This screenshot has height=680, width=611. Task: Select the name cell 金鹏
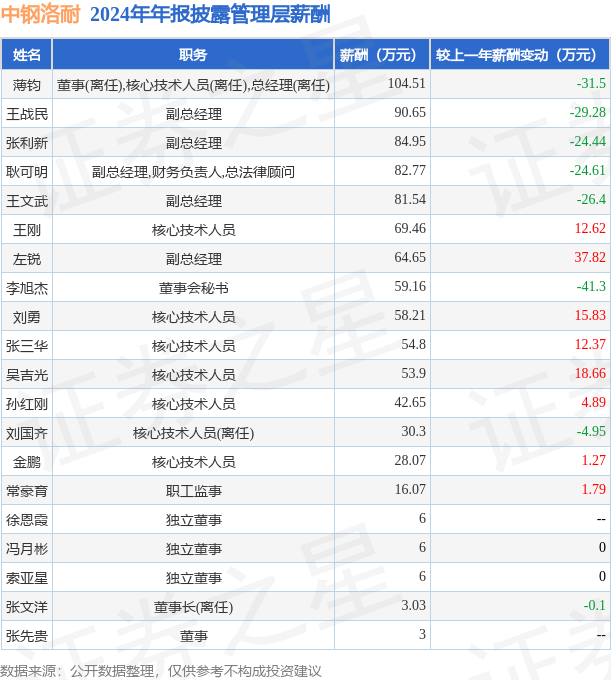click(x=26, y=463)
